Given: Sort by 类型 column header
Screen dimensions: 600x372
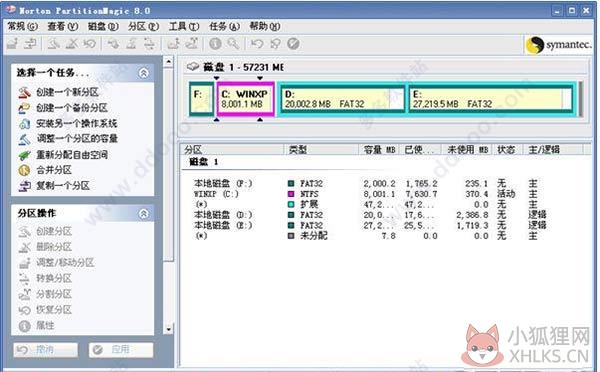Looking at the screenshot, I should pyautogui.click(x=321, y=150).
